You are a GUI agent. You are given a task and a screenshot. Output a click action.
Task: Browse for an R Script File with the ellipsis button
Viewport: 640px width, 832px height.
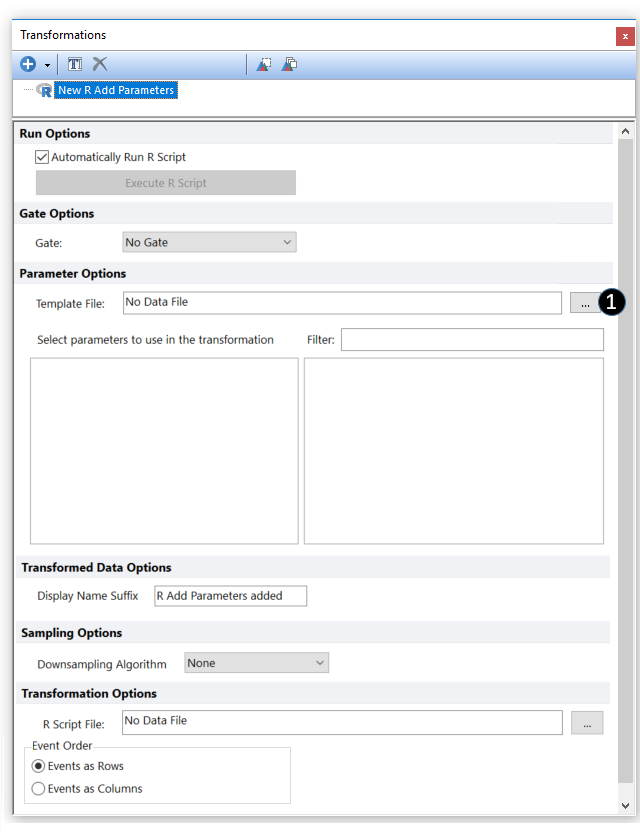(x=587, y=723)
